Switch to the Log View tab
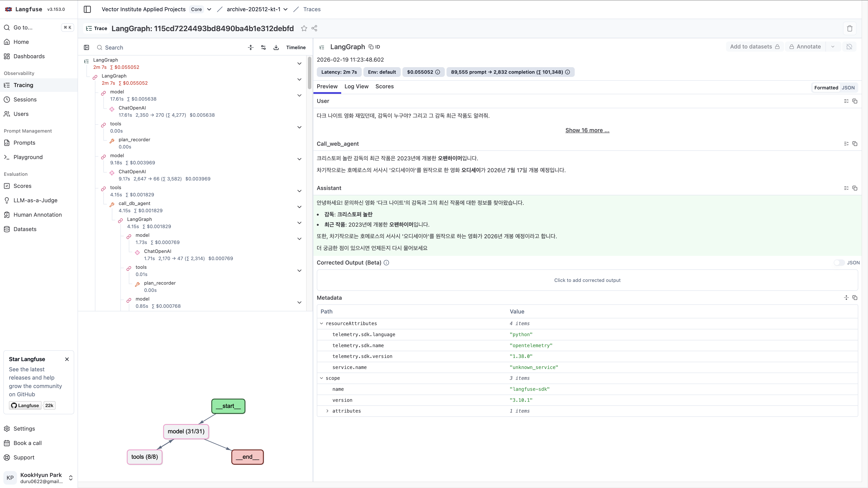 coord(356,87)
